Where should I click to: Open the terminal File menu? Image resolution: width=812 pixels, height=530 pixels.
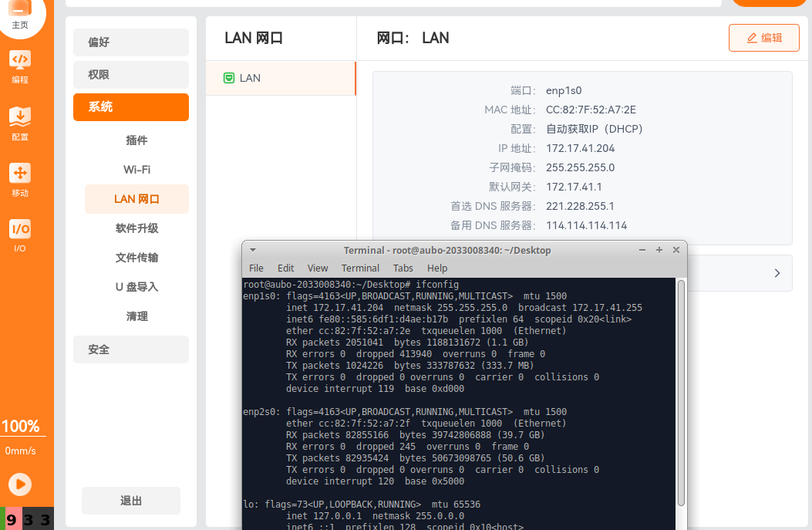256,268
